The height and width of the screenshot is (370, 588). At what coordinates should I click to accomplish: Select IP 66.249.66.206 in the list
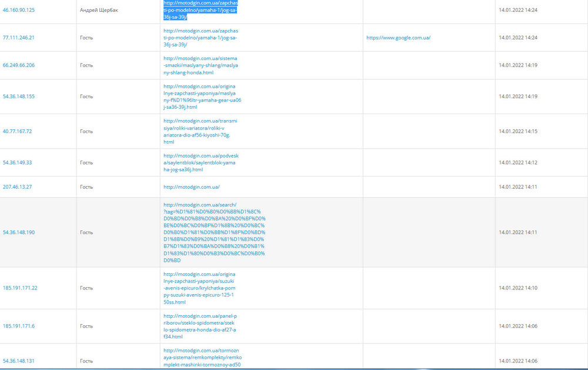[x=19, y=65]
